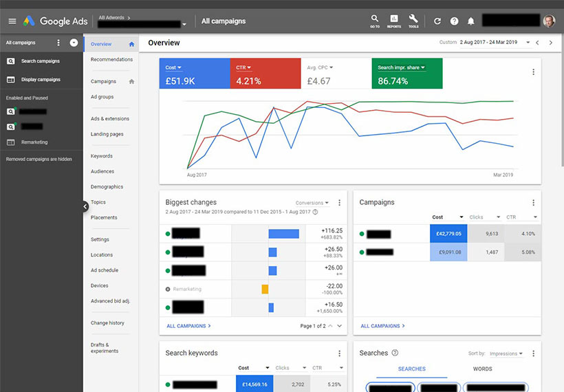The width and height of the screenshot is (564, 392).
Task: Open Topics page
Action: pyautogui.click(x=98, y=202)
